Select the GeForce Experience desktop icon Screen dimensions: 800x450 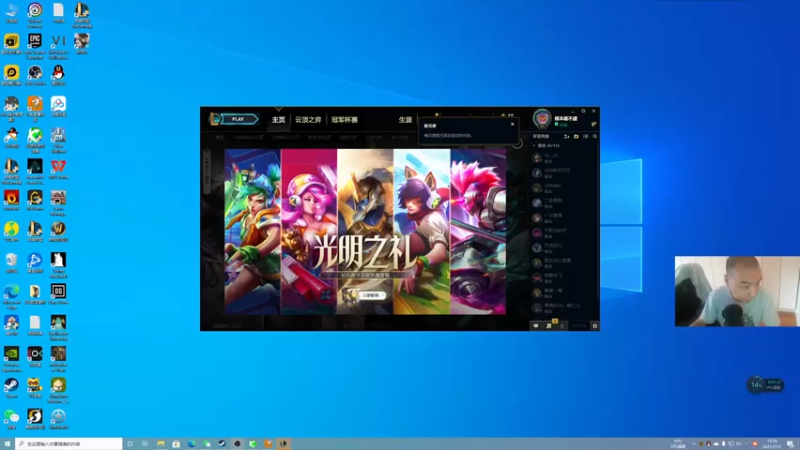11,357
